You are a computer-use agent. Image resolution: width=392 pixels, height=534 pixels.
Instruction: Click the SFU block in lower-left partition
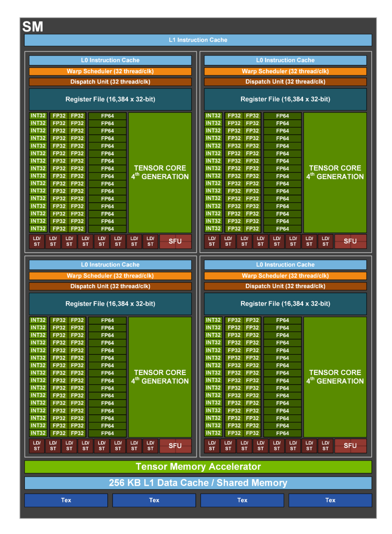[x=175, y=446]
